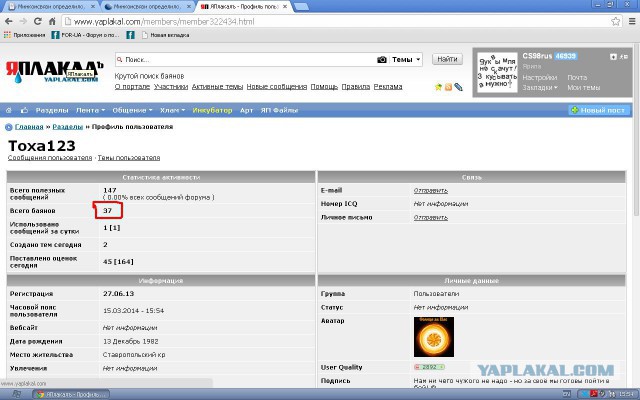Open Настройки in the user panel
The height and width of the screenshot is (400, 640).
pyautogui.click(x=540, y=78)
